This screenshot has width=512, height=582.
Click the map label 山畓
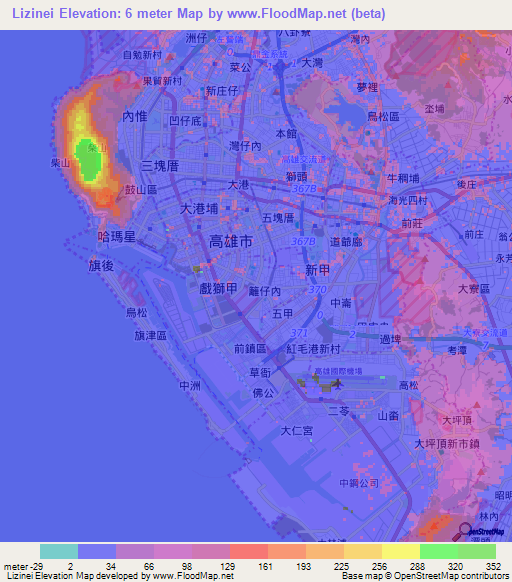coord(388,416)
